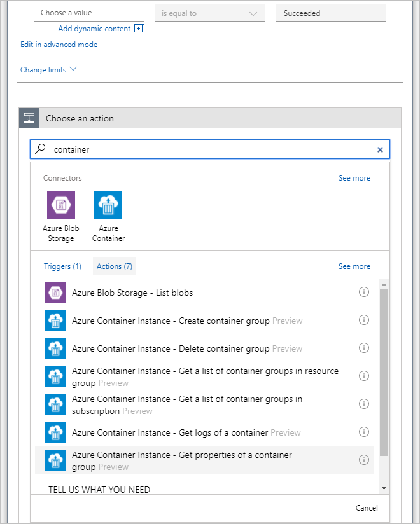Show info for Get logs of a container

(x=364, y=432)
